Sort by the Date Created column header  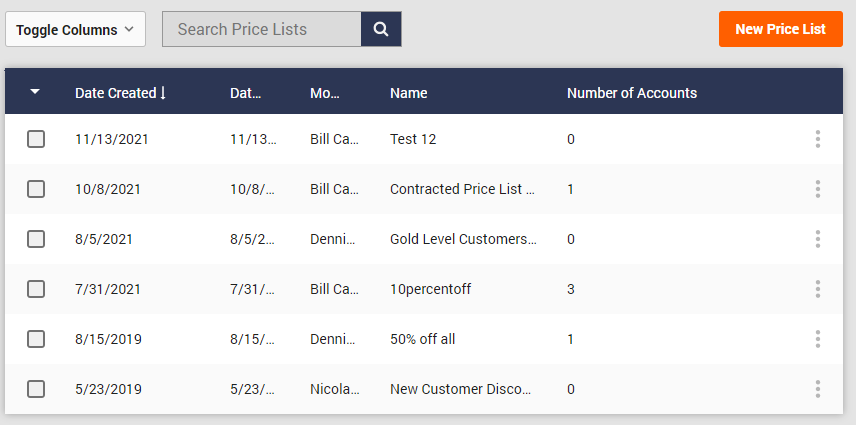[116, 93]
